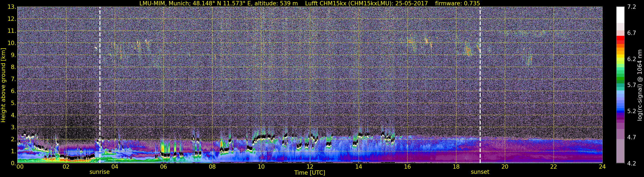Image resolution: width=644 pixels, height=177 pixels.
Task: Click the time axis tick label '06'
Action: click(164, 167)
